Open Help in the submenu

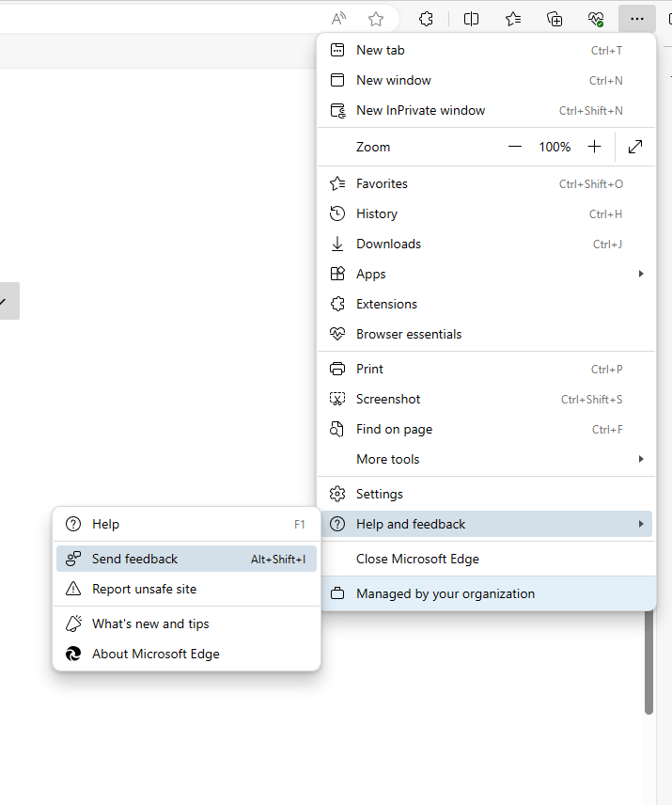[186, 524]
